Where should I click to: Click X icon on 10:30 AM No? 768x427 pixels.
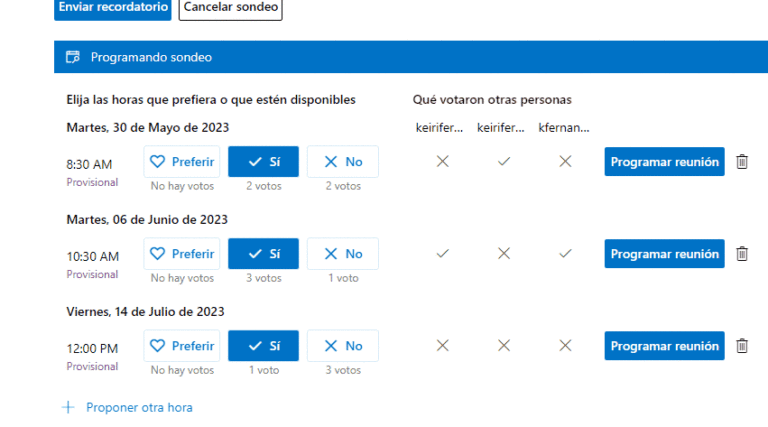331,254
